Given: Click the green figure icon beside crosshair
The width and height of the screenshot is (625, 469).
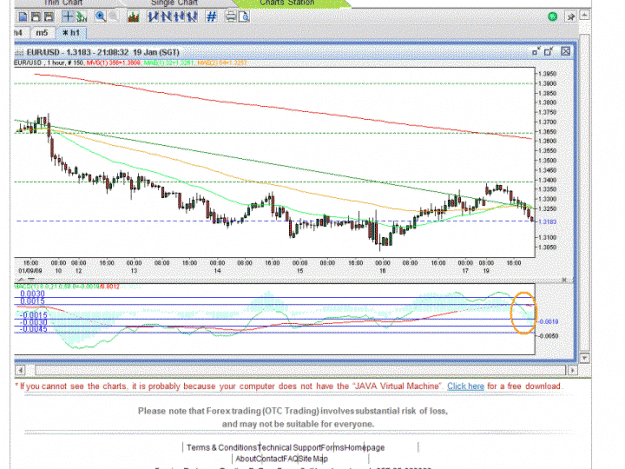Looking at the screenshot, I should [x=82, y=17].
